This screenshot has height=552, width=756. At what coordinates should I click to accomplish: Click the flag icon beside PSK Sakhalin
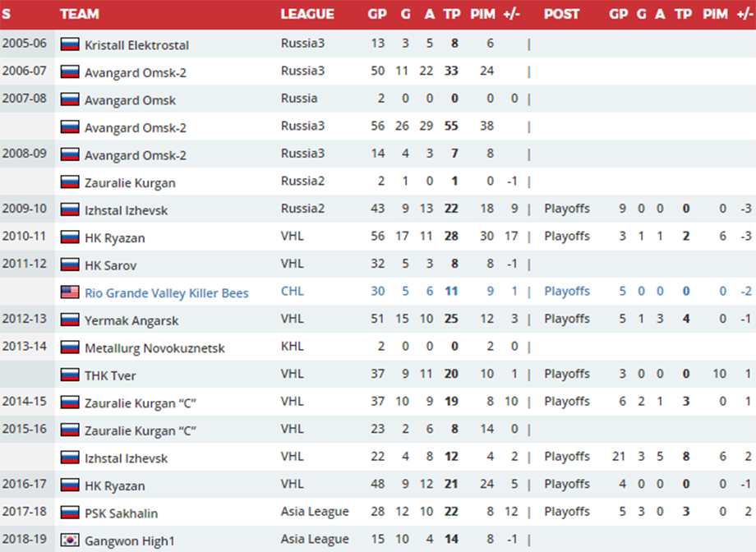tap(70, 513)
